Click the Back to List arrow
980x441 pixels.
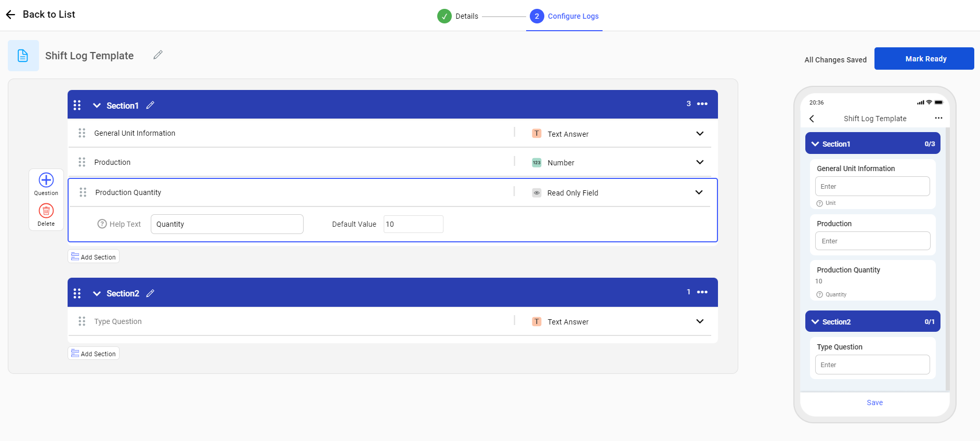10,15
